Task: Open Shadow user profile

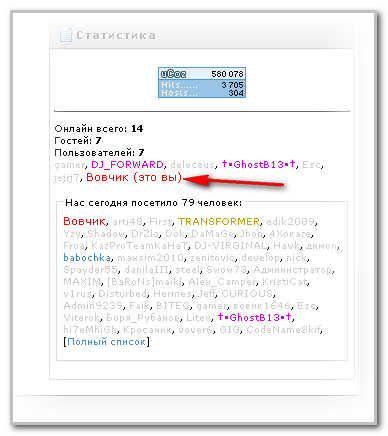Action: pos(106,234)
